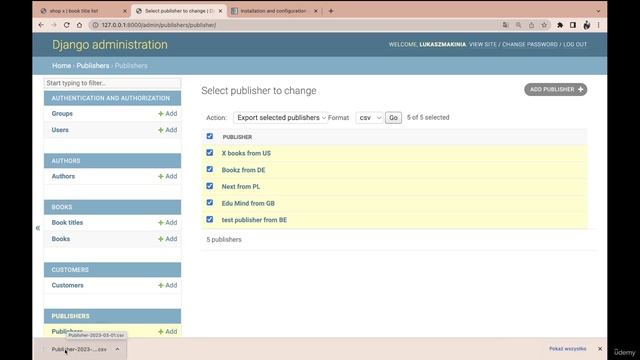Collapse the admin sidebar with double chevron
The width and height of the screenshot is (640, 360).
[38, 228]
